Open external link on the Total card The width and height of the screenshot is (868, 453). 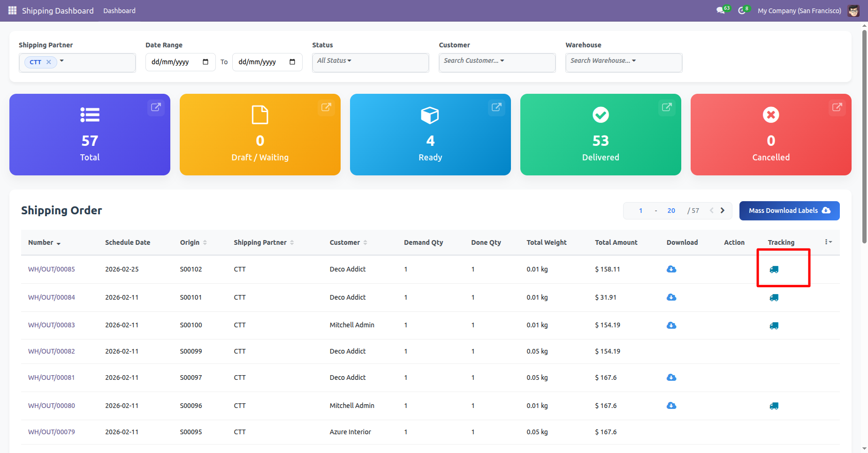156,107
